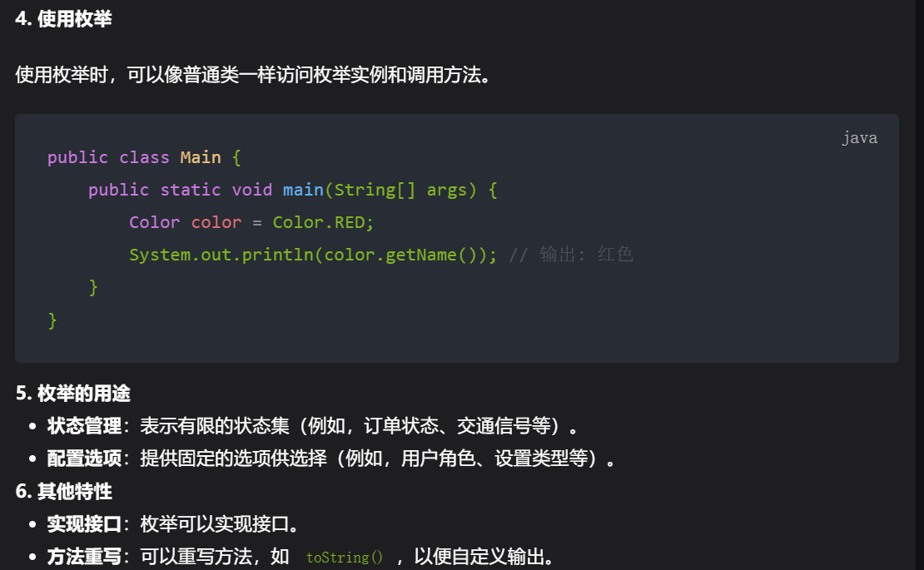Click the bold text 方法重写
924x570 pixels.
(x=84, y=557)
